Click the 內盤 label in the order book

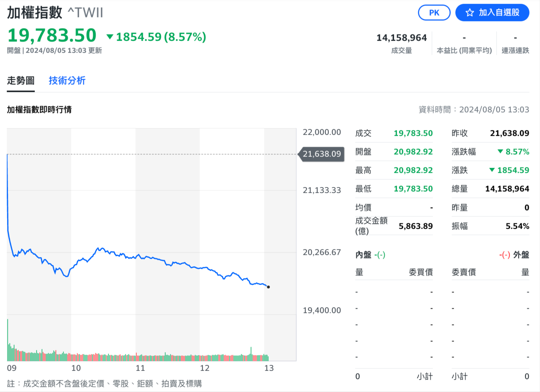[363, 255]
